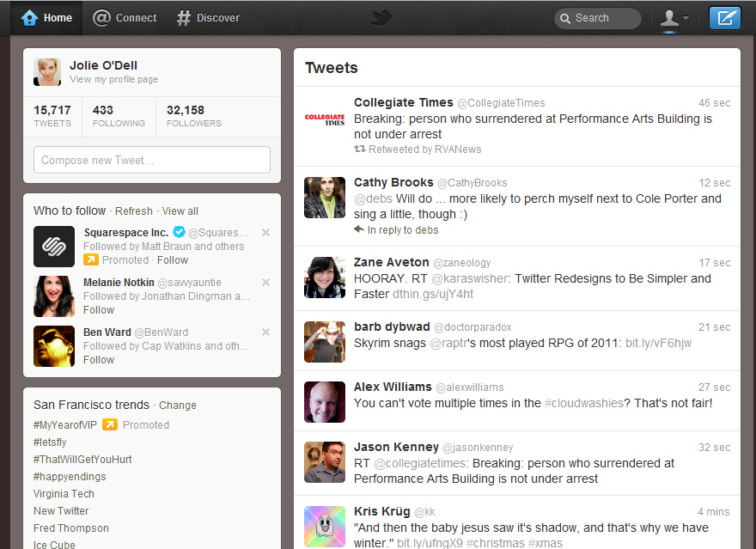This screenshot has height=549, width=756.
Task: Open the New Twitter trend
Action: point(61,511)
